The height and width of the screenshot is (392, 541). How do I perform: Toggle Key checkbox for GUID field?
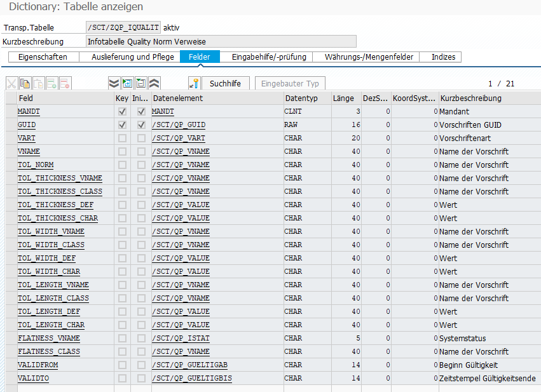tap(122, 125)
